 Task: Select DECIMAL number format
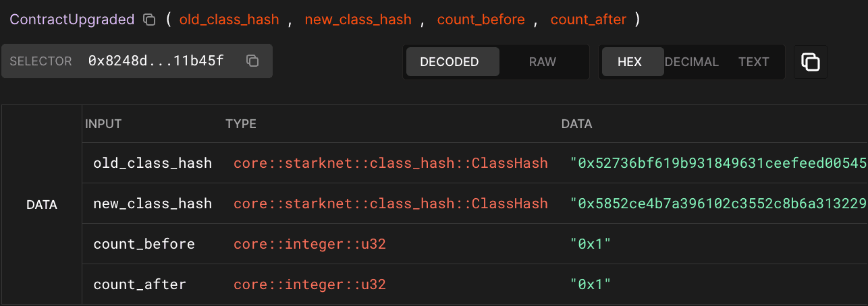(x=692, y=62)
